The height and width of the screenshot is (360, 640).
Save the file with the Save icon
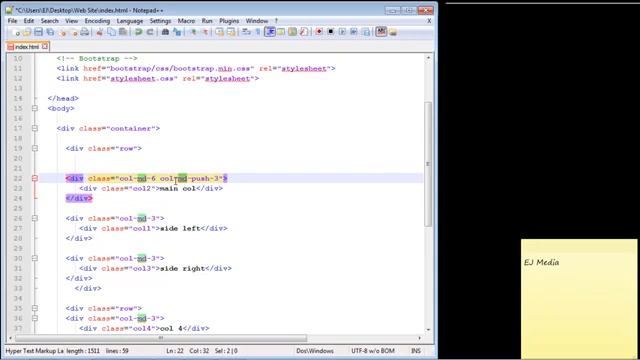(x=38, y=32)
